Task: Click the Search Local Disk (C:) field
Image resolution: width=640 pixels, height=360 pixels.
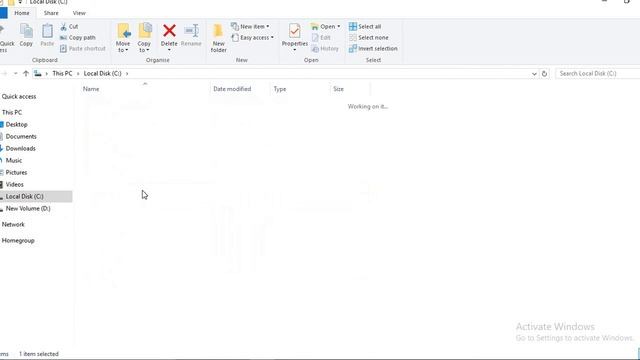Action: [598, 74]
